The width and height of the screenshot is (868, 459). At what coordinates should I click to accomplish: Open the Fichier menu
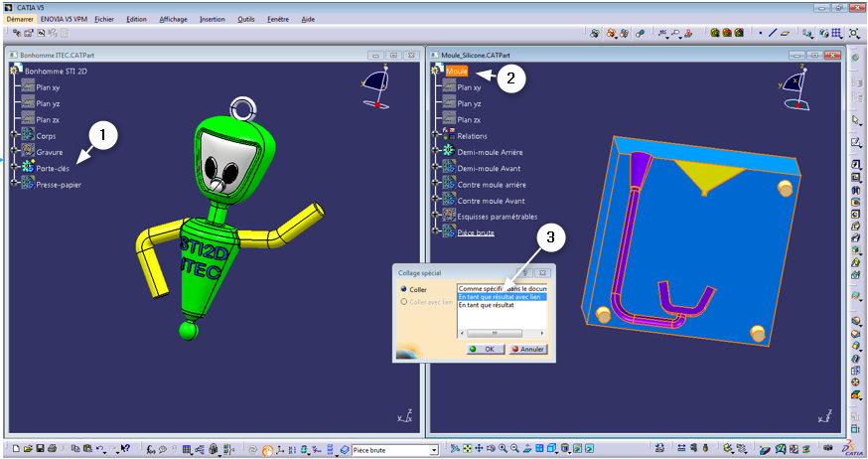[104, 19]
